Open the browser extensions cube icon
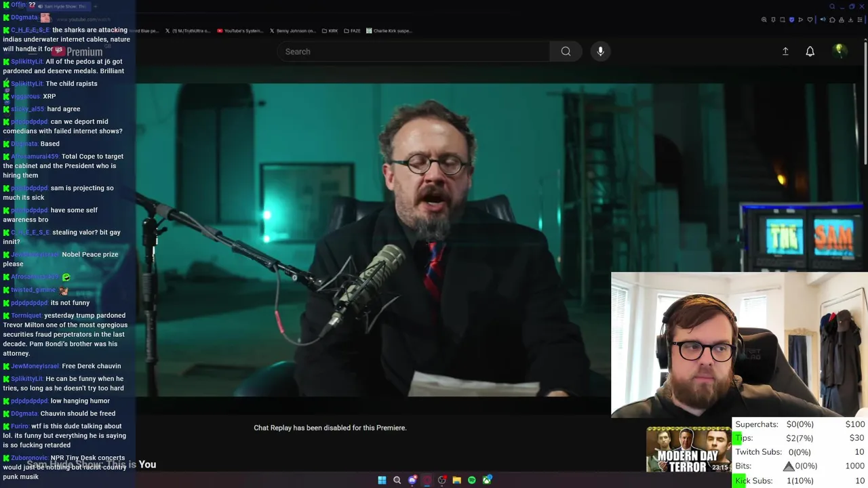This screenshot has width=868, height=488. (x=832, y=20)
